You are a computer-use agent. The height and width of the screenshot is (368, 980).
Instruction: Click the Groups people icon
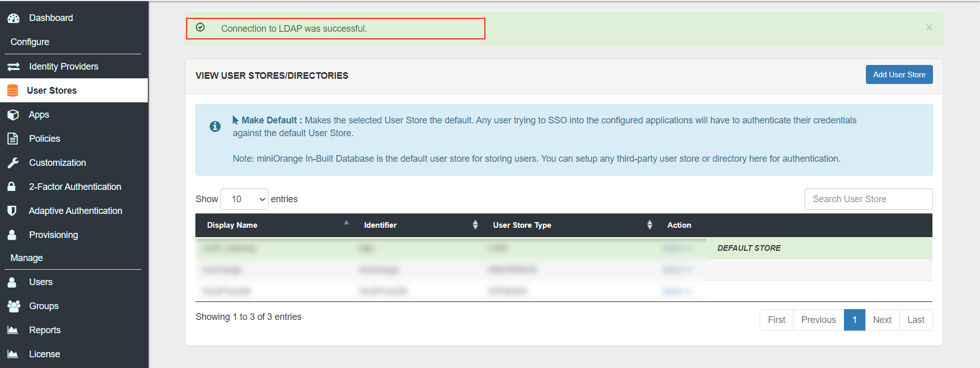point(14,306)
